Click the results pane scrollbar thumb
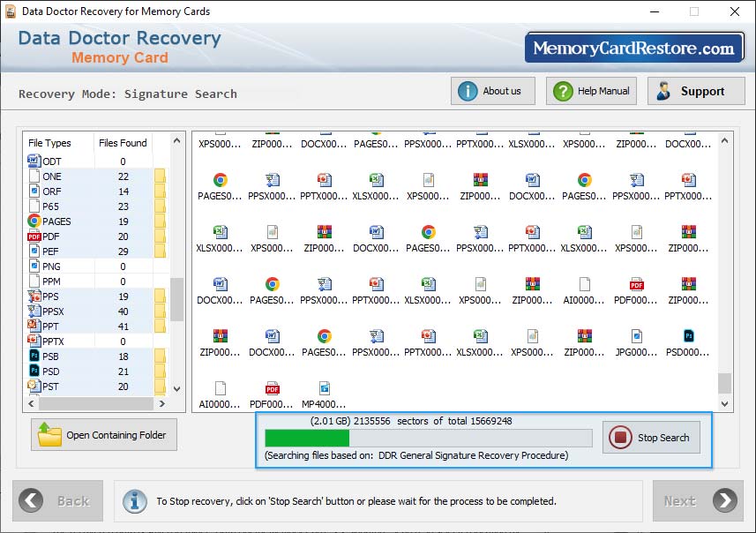 pos(724,384)
